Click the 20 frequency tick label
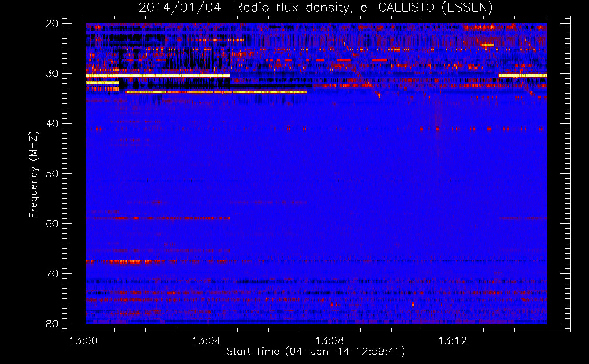 point(52,24)
